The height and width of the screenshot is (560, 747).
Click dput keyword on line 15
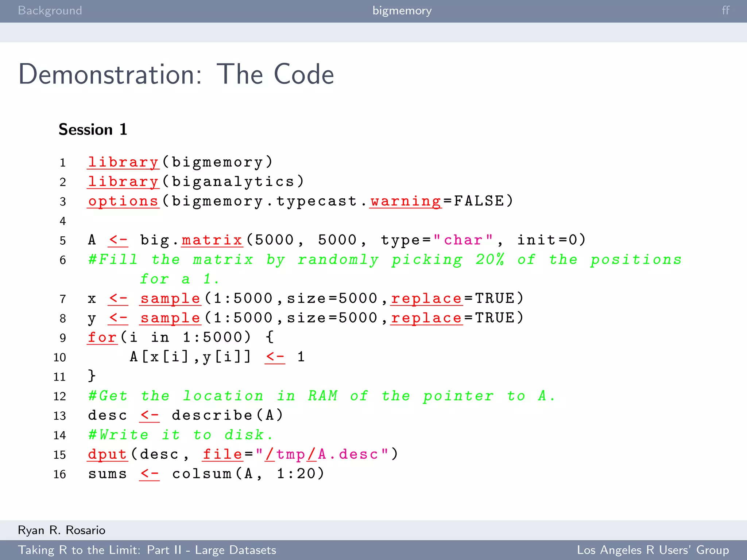[x=107, y=454]
